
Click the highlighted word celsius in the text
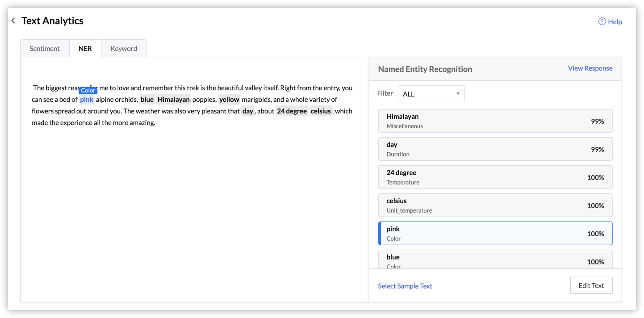[321, 111]
